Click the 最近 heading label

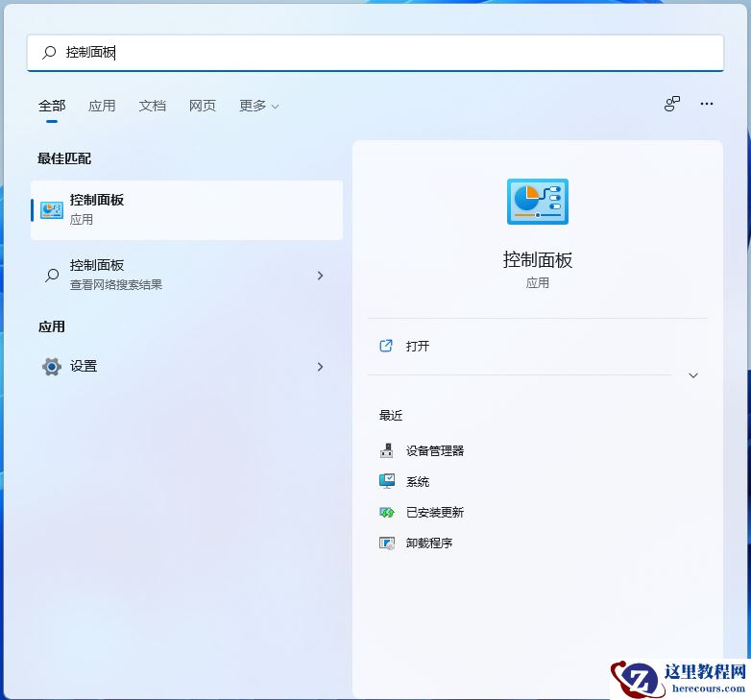tap(390, 415)
